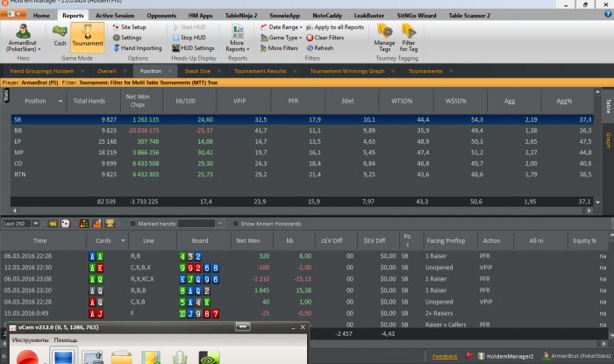Select the CO position row

(302, 163)
